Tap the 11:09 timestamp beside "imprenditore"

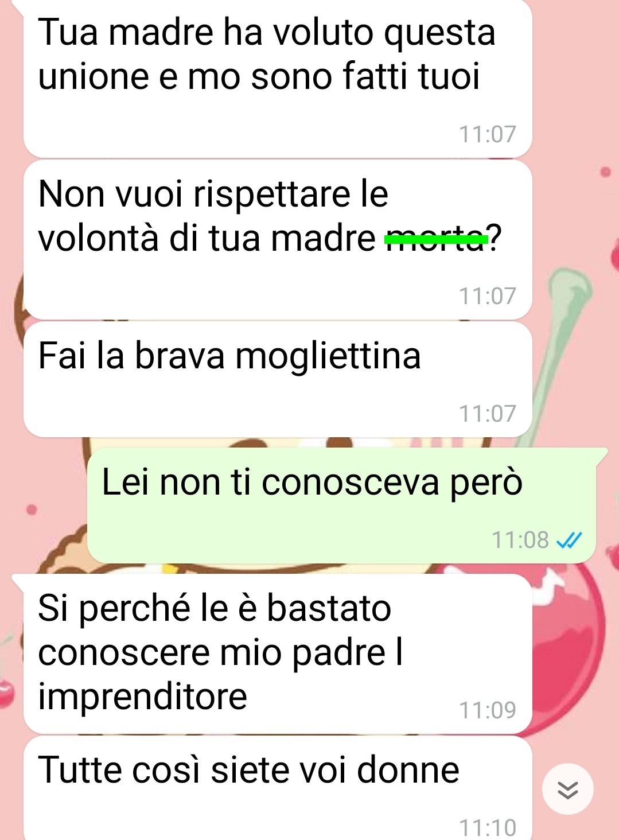(488, 710)
